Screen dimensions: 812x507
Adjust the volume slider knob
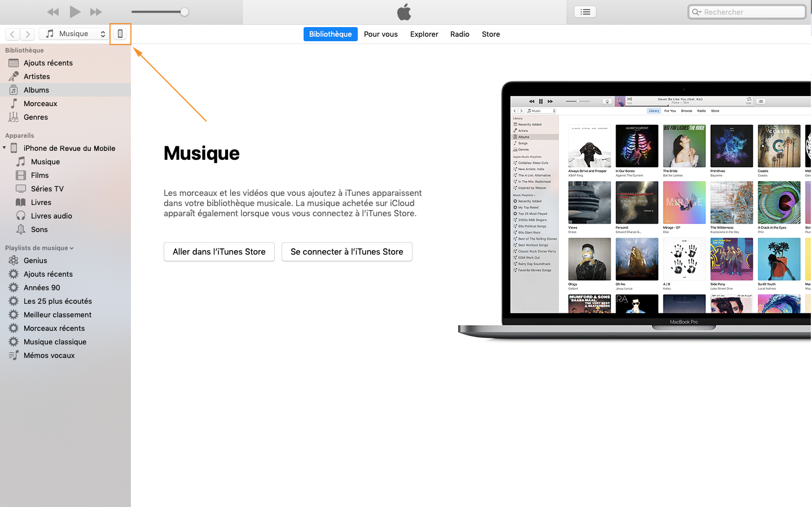[x=184, y=12]
